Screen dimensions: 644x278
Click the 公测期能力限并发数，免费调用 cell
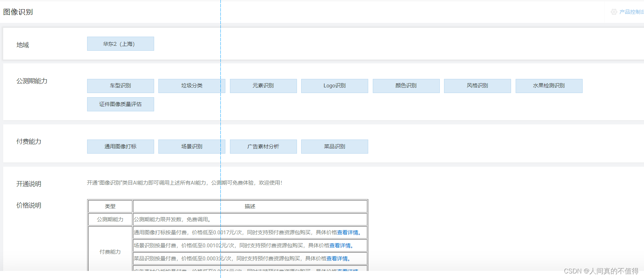coord(250,220)
